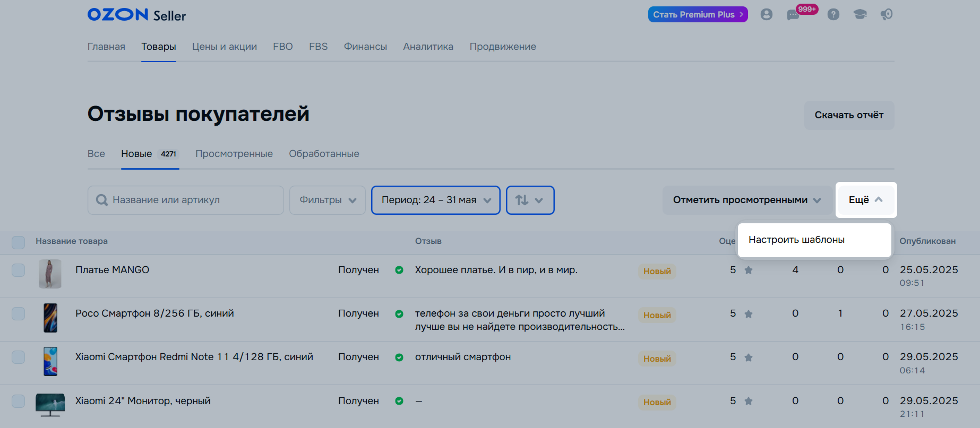Open Аналитика navigation tab
Screen dimensions: 980x428
click(428, 47)
